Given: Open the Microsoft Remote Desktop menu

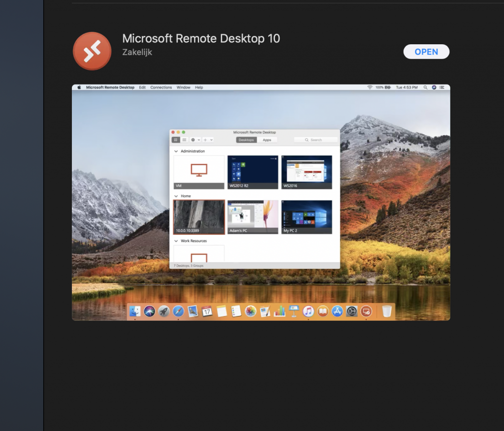Looking at the screenshot, I should point(110,88).
